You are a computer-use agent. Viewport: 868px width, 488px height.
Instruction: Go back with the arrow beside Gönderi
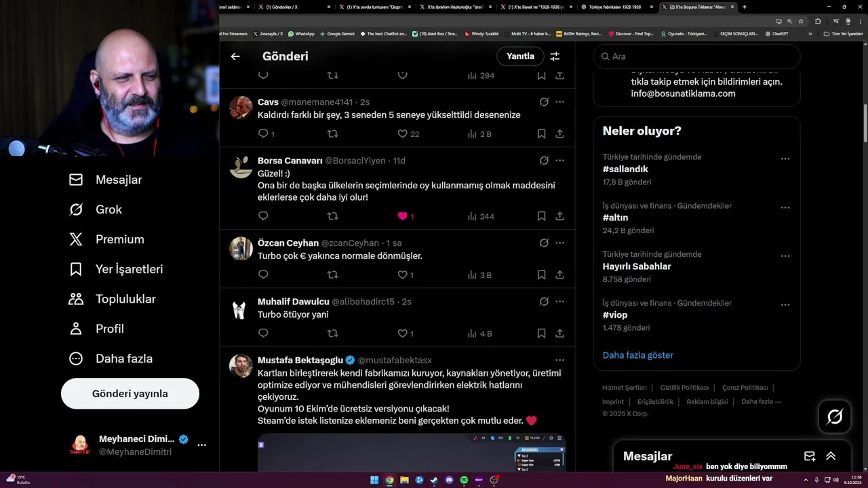pyautogui.click(x=235, y=56)
